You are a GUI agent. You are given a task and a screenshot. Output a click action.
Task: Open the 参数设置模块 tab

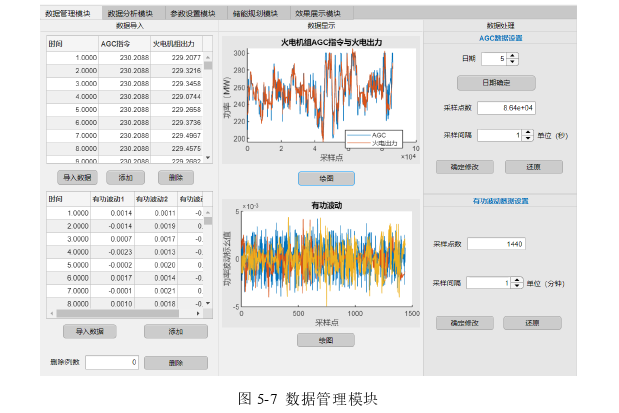pos(195,13)
